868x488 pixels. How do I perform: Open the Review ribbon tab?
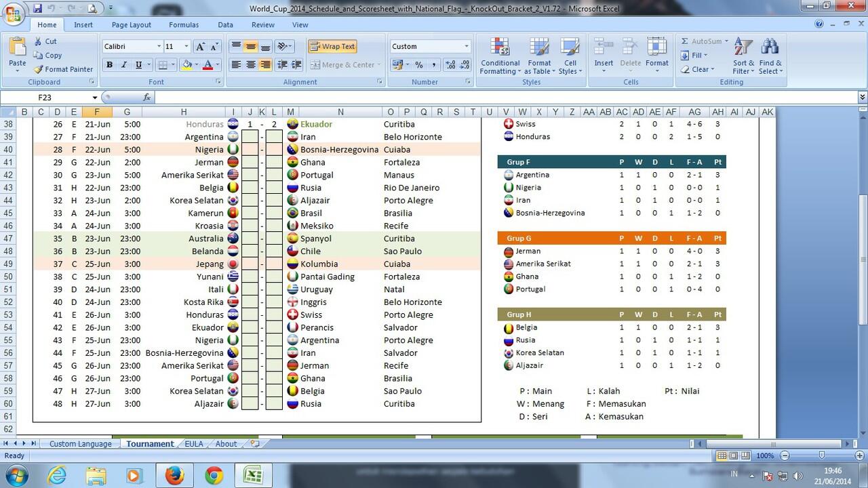[x=263, y=25]
